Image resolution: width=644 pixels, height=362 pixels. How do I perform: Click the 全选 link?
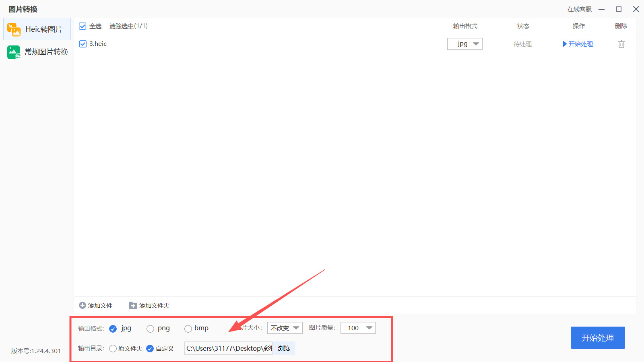(x=95, y=26)
